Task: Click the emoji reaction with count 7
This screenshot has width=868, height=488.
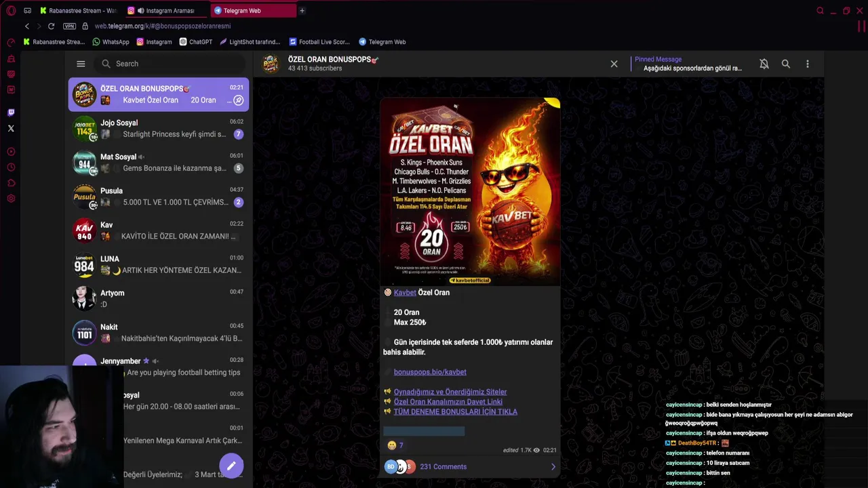Action: coord(395,445)
